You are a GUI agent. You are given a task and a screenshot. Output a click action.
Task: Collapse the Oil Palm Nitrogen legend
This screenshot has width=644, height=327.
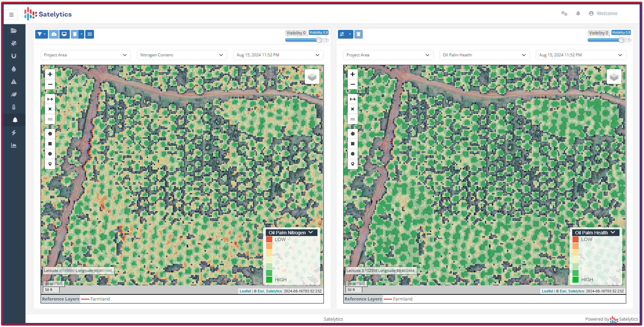click(x=310, y=232)
